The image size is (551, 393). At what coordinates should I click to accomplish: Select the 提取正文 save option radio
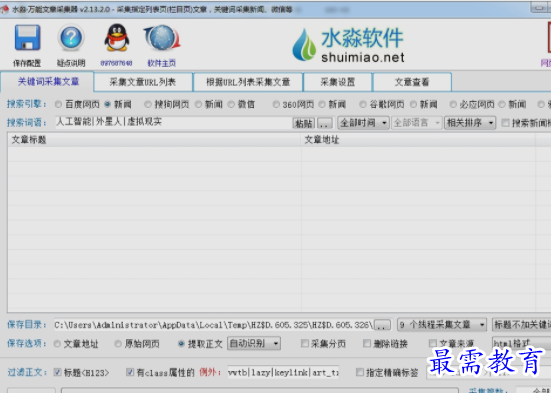point(181,344)
